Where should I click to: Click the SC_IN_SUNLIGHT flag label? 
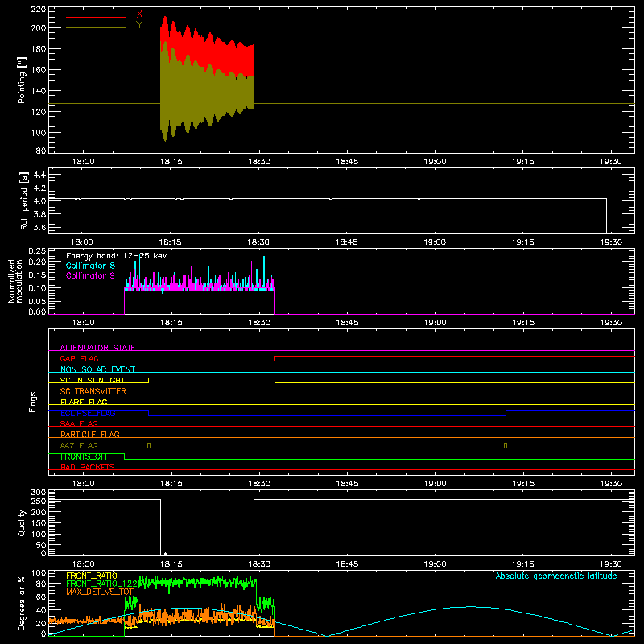[93, 380]
